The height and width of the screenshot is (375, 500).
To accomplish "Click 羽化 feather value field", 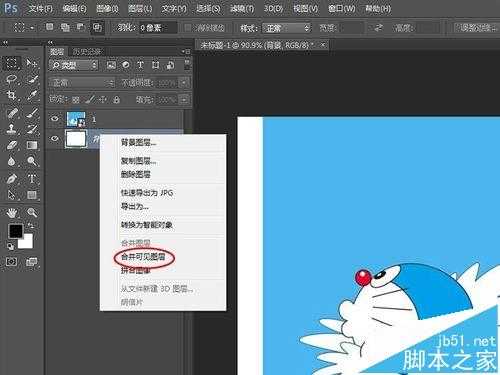I will click(157, 28).
